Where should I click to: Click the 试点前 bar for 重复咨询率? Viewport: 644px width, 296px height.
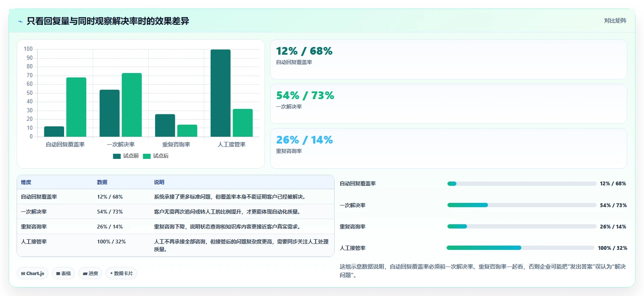click(x=165, y=125)
